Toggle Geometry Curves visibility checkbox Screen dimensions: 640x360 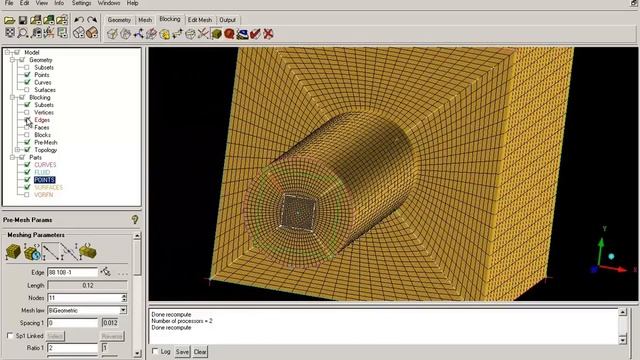click(x=27, y=82)
